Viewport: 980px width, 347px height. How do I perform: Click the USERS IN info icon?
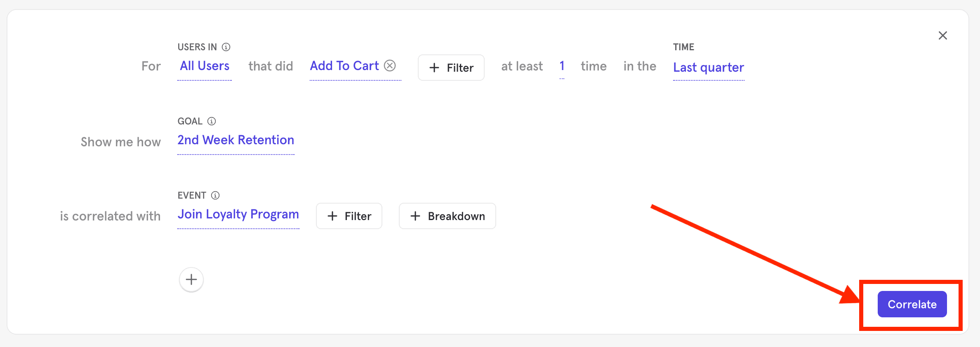pyautogui.click(x=226, y=47)
